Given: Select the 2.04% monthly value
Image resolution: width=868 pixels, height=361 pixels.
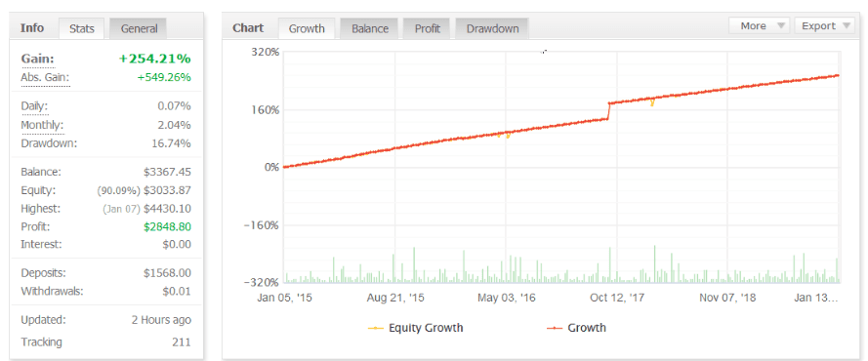Looking at the screenshot, I should 175,125.
